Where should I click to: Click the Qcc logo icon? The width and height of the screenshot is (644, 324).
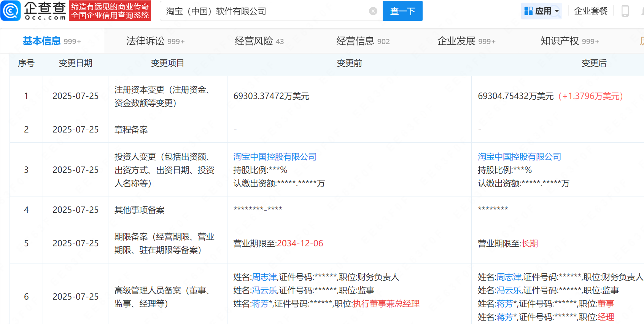(x=11, y=11)
